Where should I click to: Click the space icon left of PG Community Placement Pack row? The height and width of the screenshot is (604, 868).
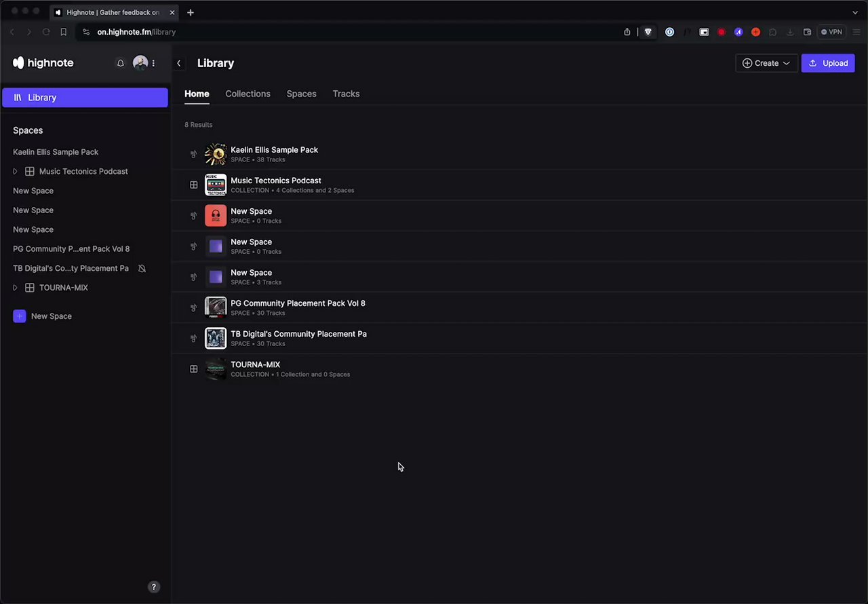click(x=193, y=307)
